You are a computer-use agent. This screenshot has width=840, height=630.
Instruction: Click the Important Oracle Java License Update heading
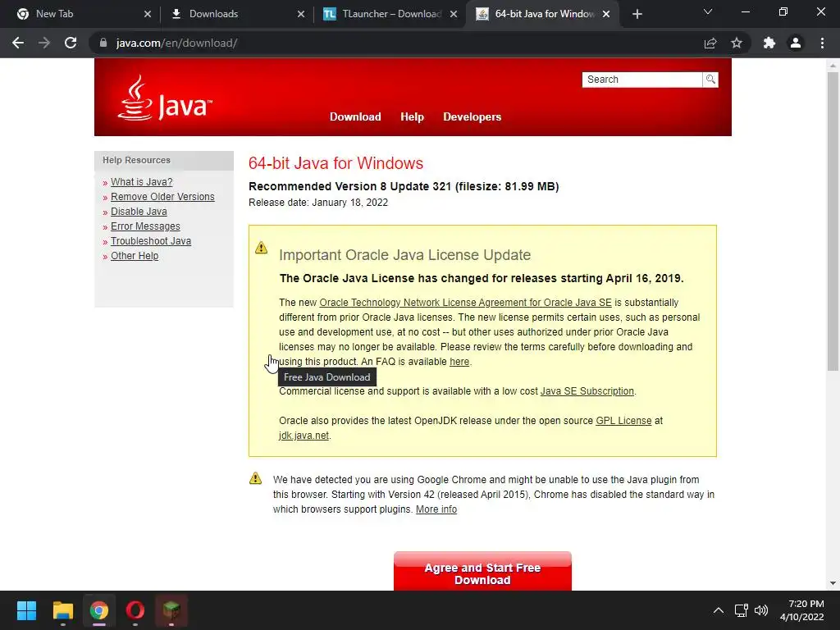click(405, 255)
